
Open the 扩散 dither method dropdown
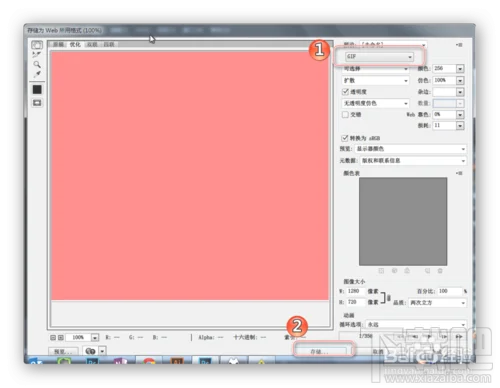(375, 80)
